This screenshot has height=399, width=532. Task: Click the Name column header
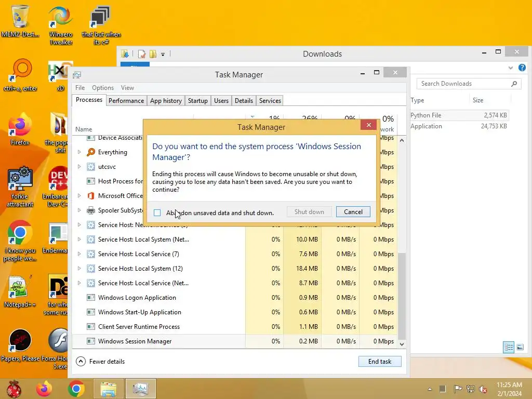[84, 129]
